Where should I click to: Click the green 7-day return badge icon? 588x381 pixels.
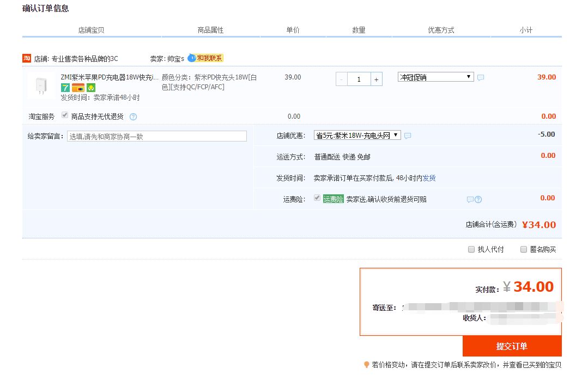click(65, 88)
